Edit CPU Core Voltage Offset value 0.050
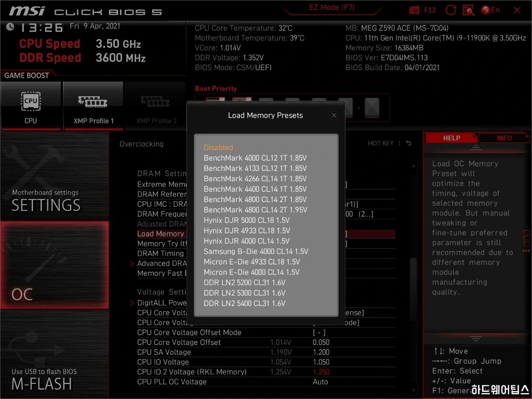Image resolution: width=532 pixels, height=399 pixels. coord(321,343)
